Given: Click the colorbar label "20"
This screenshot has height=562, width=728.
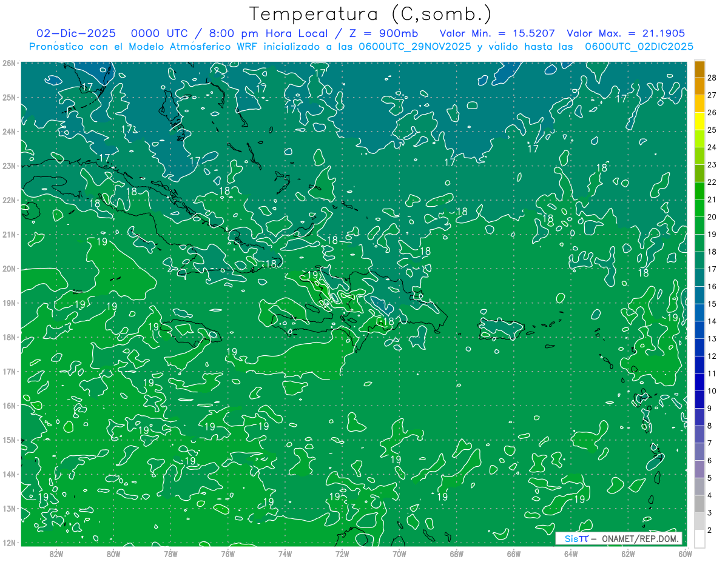Looking at the screenshot, I should pos(712,217).
